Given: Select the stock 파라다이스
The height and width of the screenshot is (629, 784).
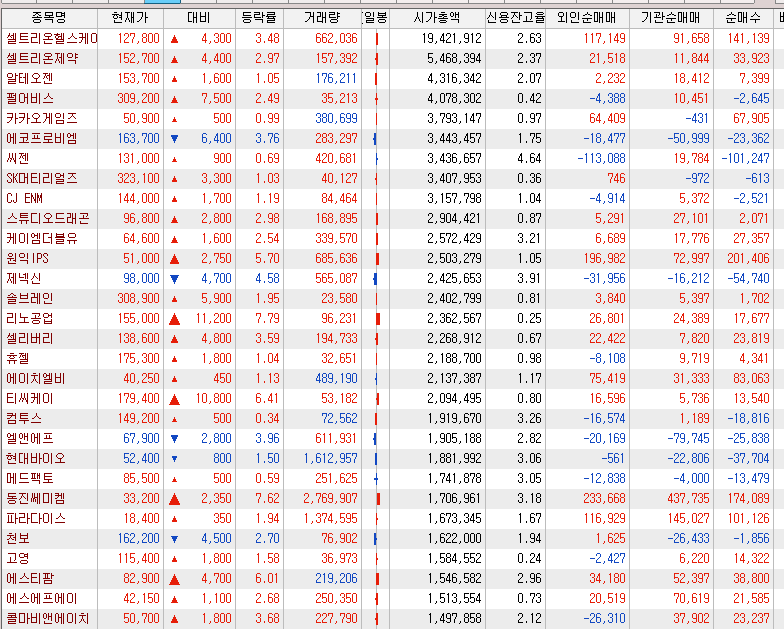Looking at the screenshot, I should (x=36, y=518).
